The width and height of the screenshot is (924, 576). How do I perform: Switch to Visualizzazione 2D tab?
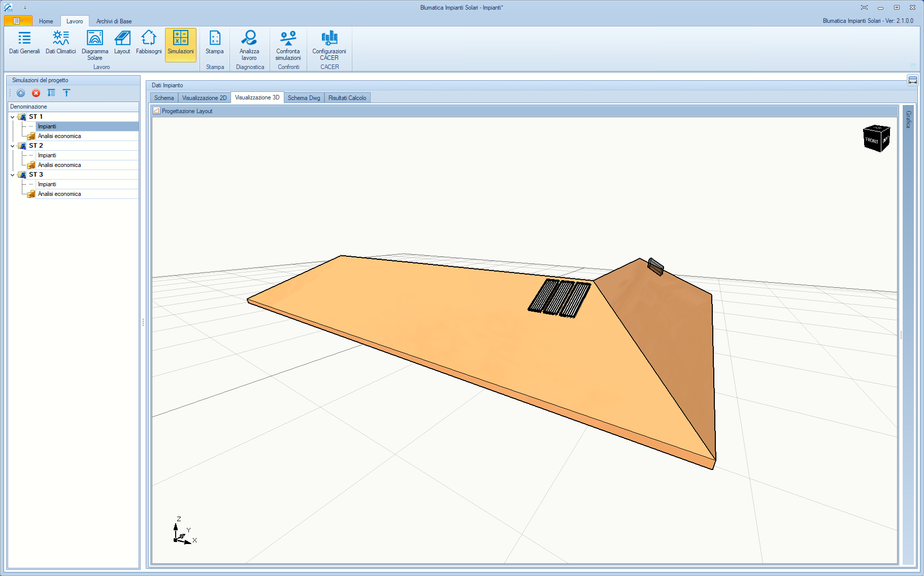tap(204, 98)
